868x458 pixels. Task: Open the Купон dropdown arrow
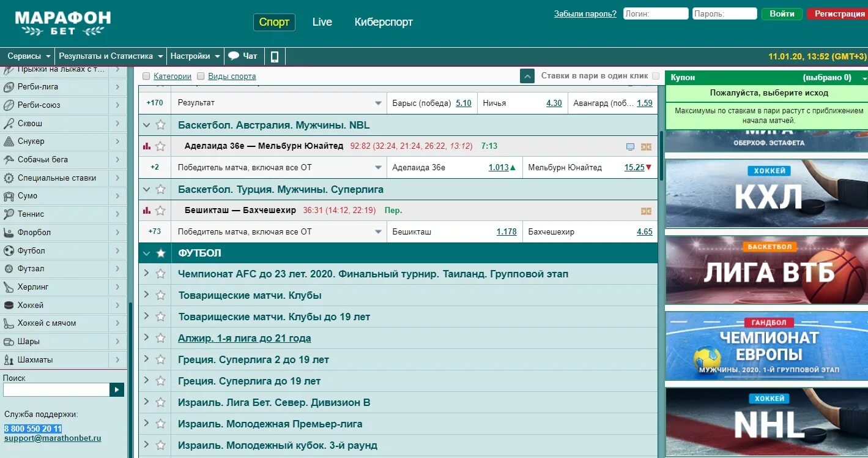tap(864, 78)
